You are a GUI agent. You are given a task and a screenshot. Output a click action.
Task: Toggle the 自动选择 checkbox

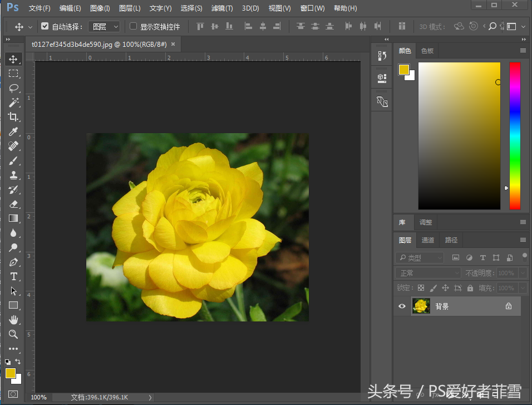click(x=45, y=26)
